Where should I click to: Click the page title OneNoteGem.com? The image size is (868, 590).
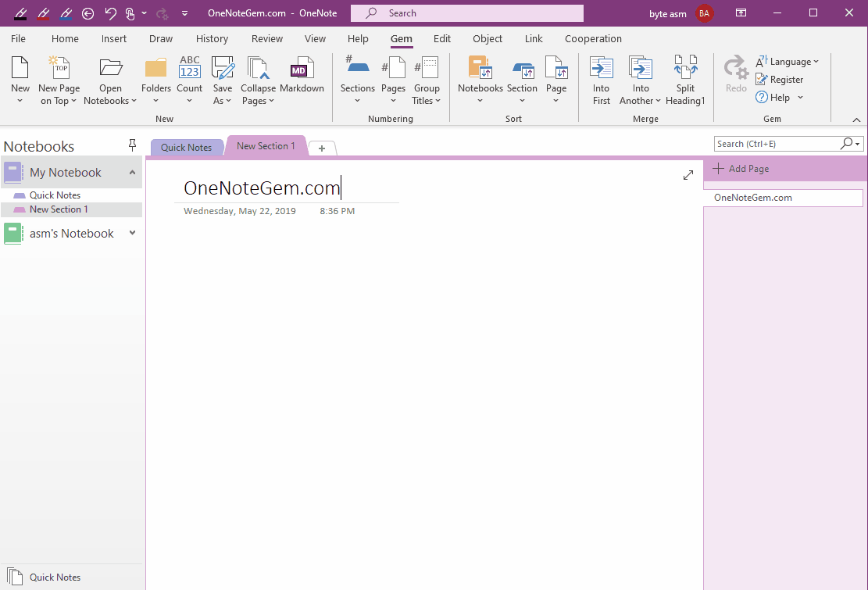coord(262,188)
